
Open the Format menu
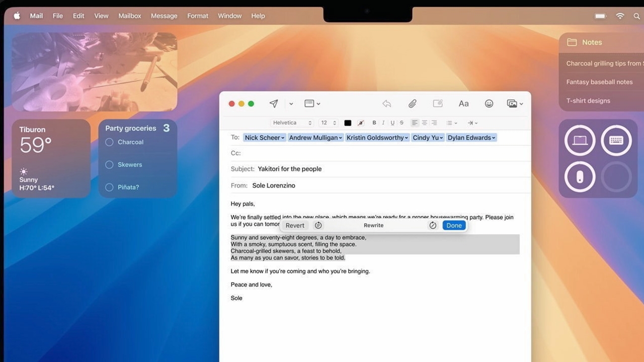tap(198, 16)
